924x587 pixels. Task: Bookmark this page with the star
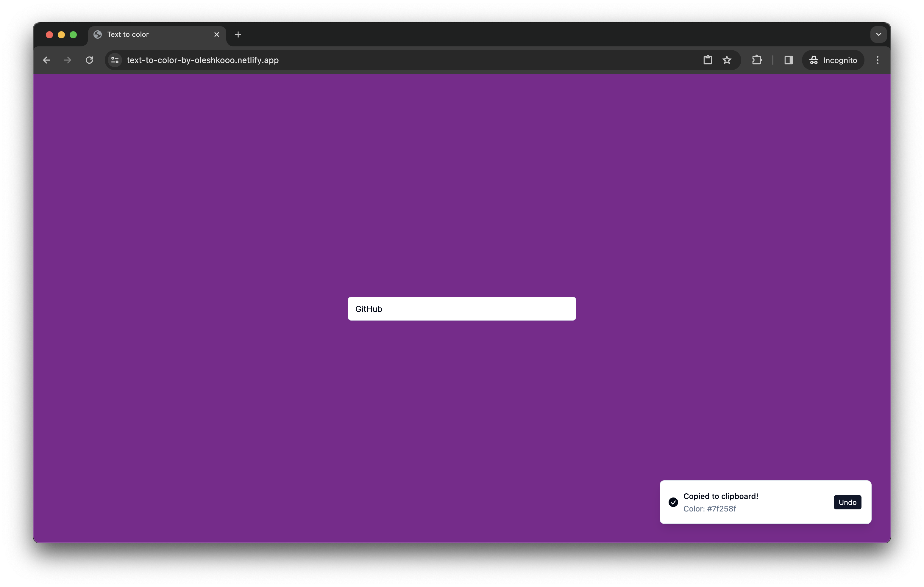(727, 60)
